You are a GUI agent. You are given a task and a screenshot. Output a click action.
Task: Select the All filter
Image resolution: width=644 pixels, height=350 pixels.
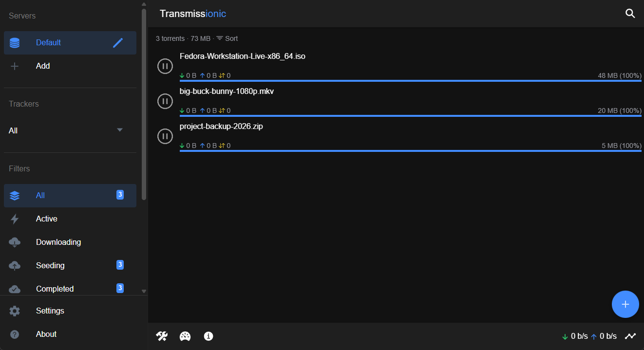[x=70, y=196]
